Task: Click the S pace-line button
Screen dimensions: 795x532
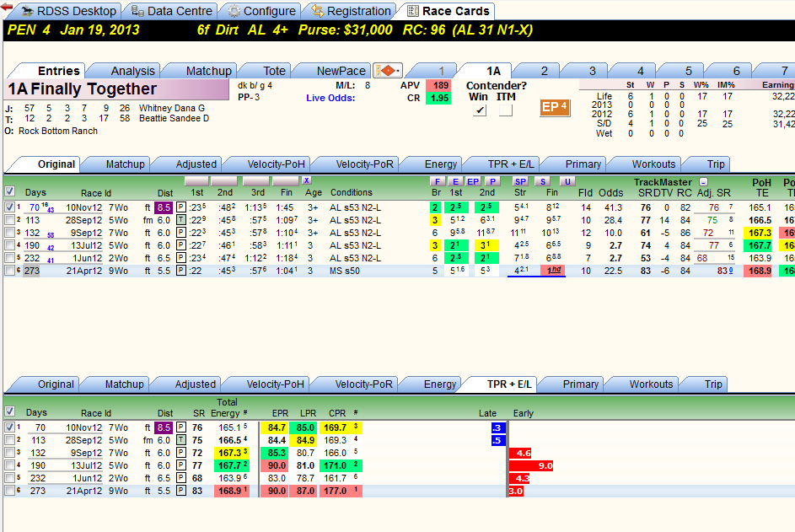Action: (543, 181)
